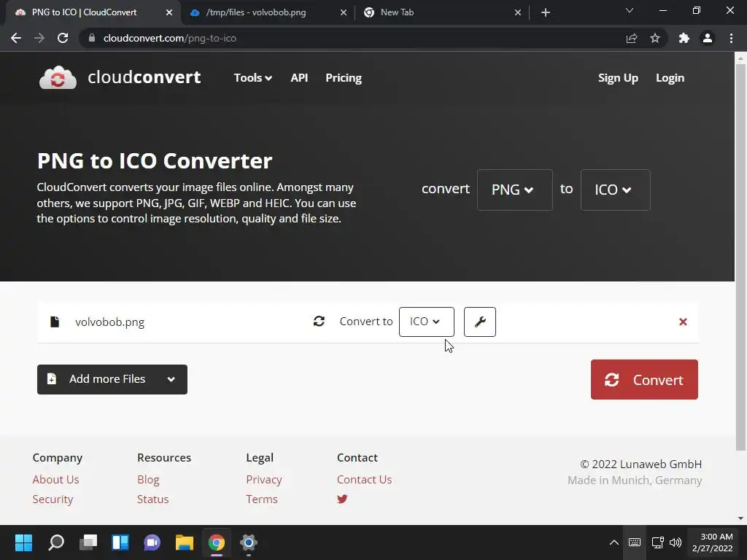Open the Convert to ICO dropdown for volvobob.png

tap(426, 322)
